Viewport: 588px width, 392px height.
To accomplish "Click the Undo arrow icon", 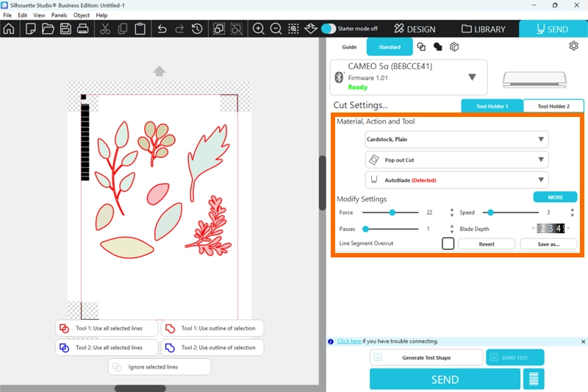I will pos(162,29).
